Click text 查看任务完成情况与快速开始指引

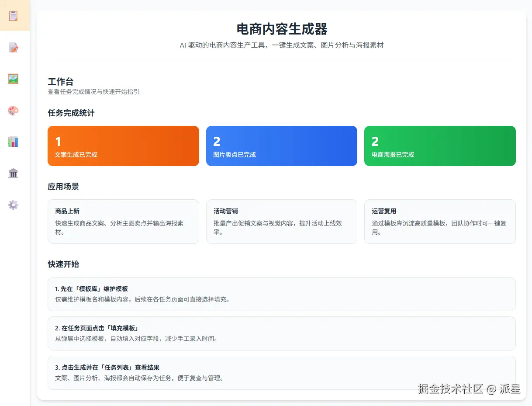pos(93,92)
